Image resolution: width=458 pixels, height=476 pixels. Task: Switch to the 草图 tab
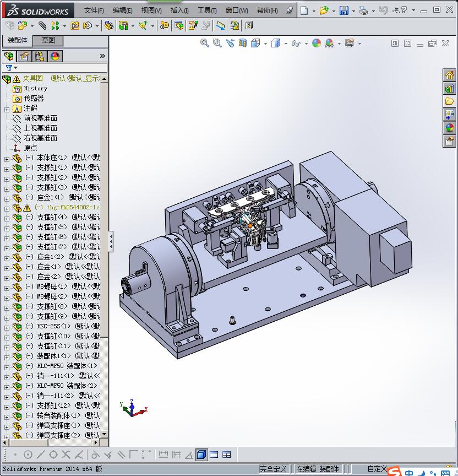[x=48, y=40]
